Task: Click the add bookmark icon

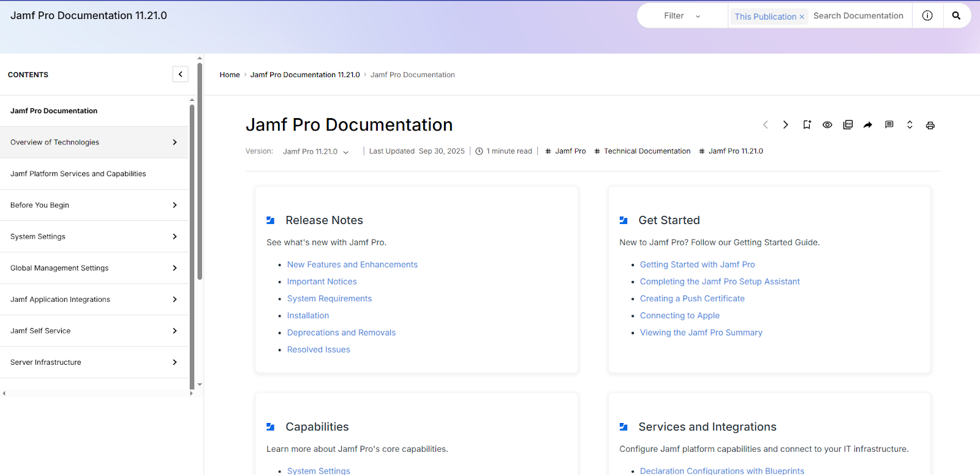Action: (807, 125)
